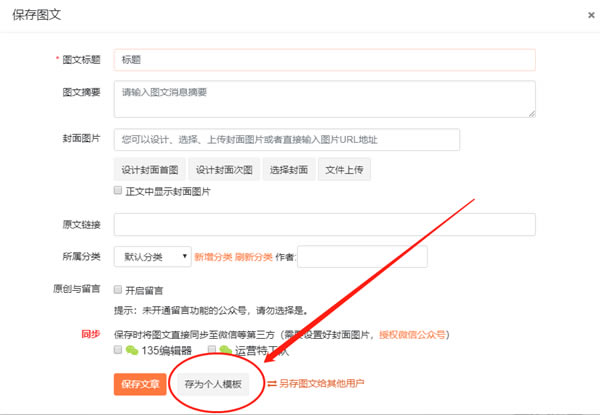Open the 授权微信公众号 link
Screen dimensions: 600x415
pos(412,335)
